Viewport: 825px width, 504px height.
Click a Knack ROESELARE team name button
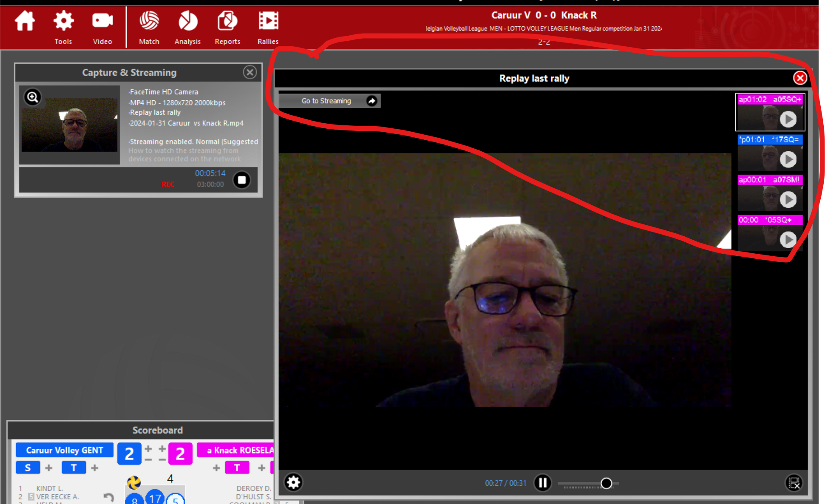(236, 450)
